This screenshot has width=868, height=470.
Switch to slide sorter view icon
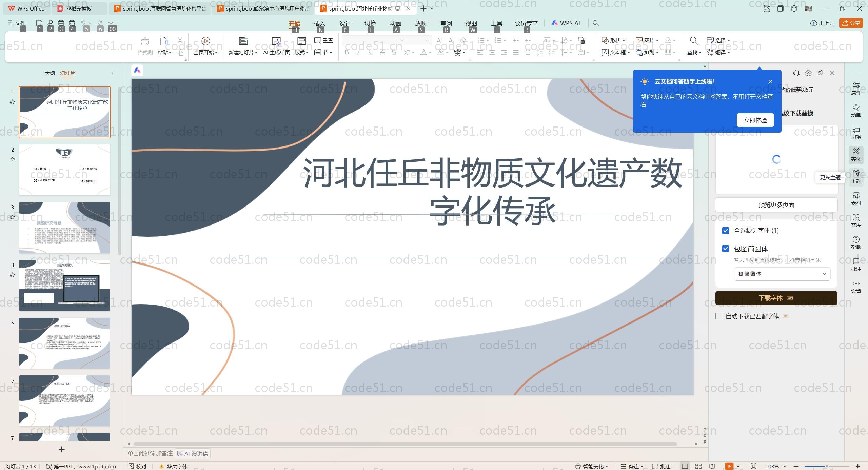pos(698,466)
